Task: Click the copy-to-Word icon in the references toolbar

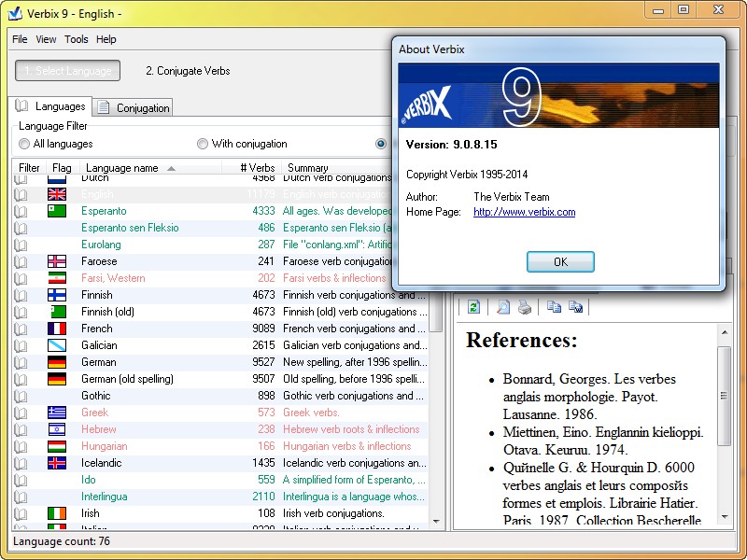Action: coord(575,307)
